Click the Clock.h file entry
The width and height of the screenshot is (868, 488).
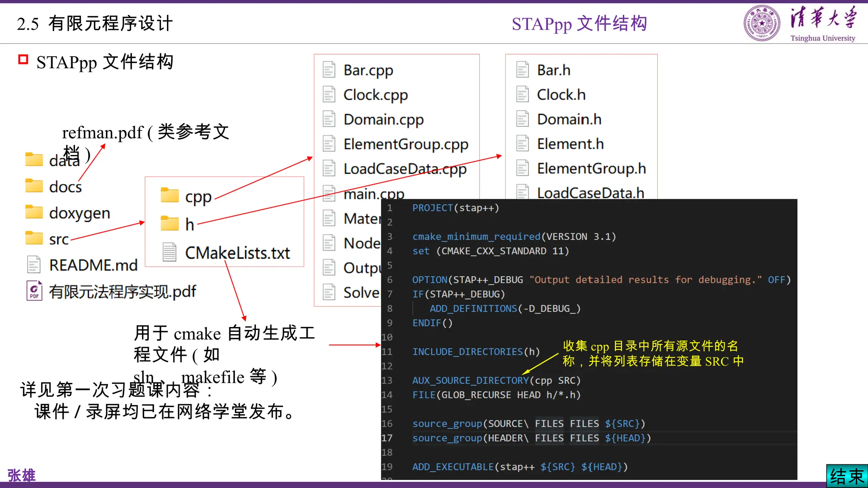click(x=561, y=95)
